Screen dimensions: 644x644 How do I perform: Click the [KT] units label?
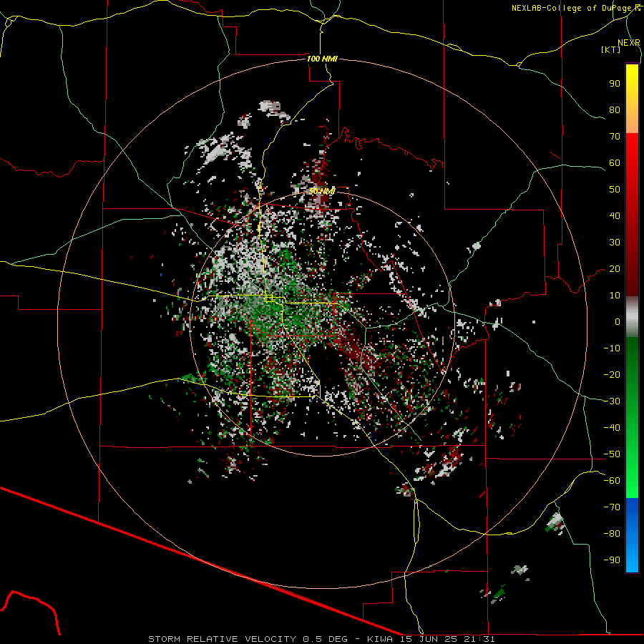click(611, 49)
